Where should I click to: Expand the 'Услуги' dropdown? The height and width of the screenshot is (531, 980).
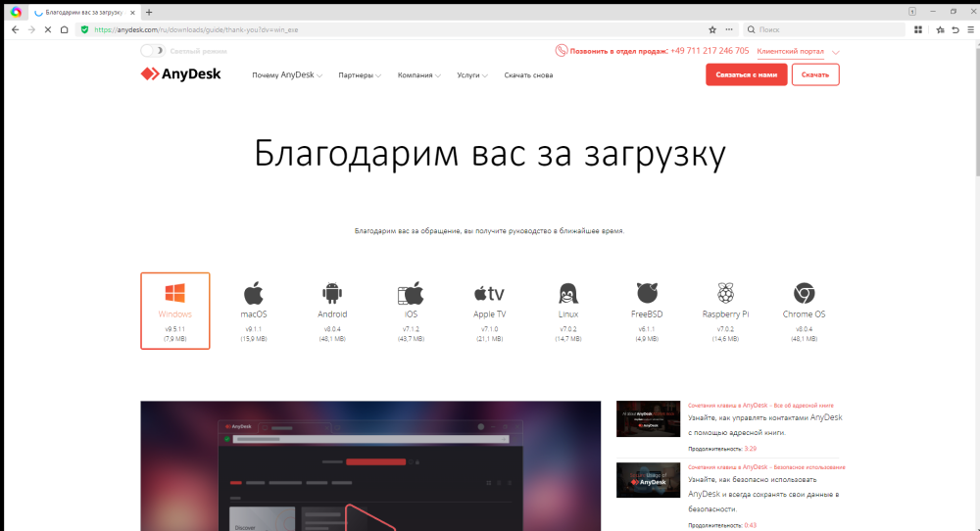click(472, 75)
